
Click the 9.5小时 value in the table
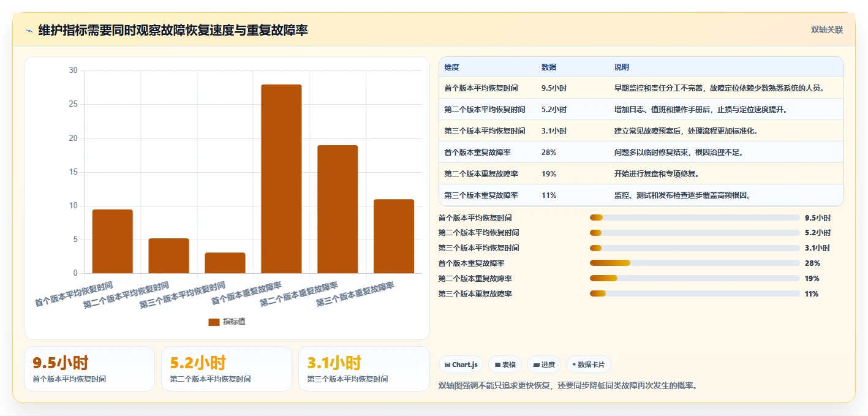point(554,88)
